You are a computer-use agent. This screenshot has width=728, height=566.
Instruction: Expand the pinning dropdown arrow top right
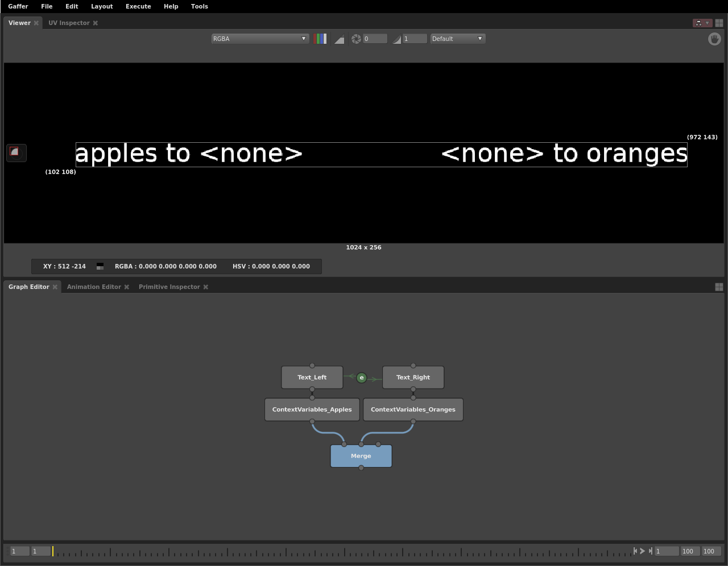708,23
